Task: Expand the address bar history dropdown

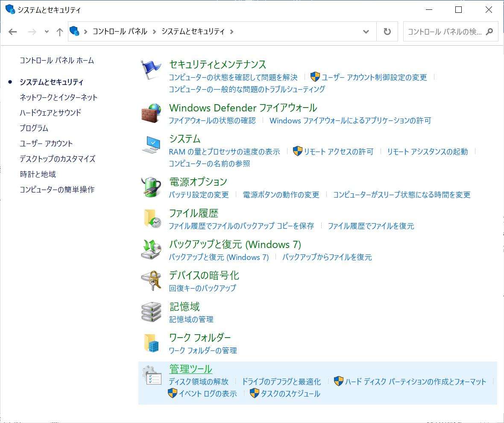Action: point(366,32)
